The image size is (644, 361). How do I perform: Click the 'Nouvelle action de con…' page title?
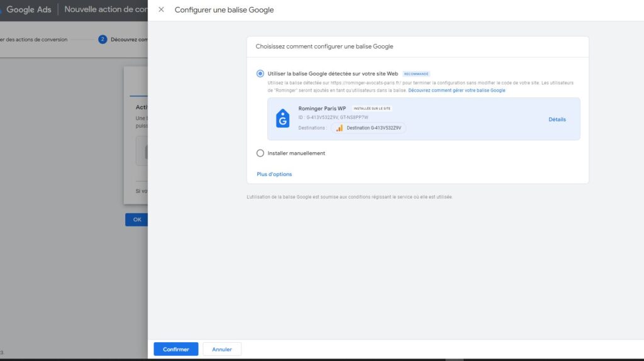click(106, 10)
